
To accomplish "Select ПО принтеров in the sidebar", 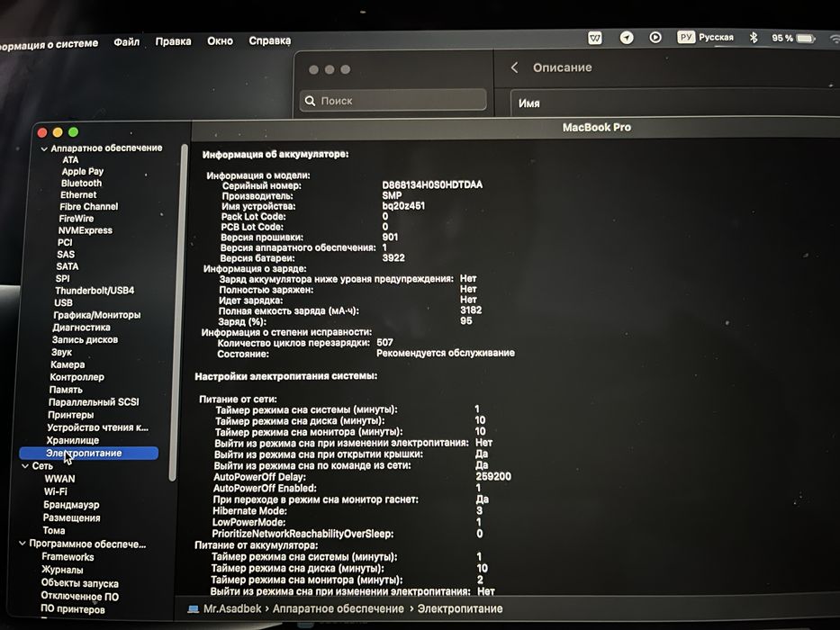I will (x=73, y=609).
